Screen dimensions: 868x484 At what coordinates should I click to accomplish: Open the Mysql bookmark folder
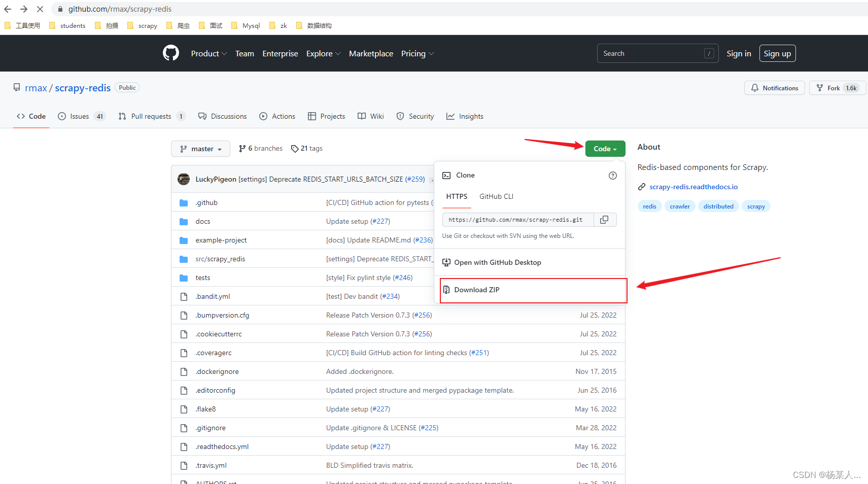tap(246, 25)
